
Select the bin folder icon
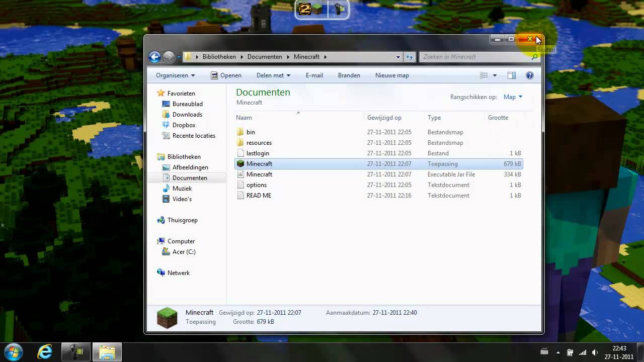(240, 132)
